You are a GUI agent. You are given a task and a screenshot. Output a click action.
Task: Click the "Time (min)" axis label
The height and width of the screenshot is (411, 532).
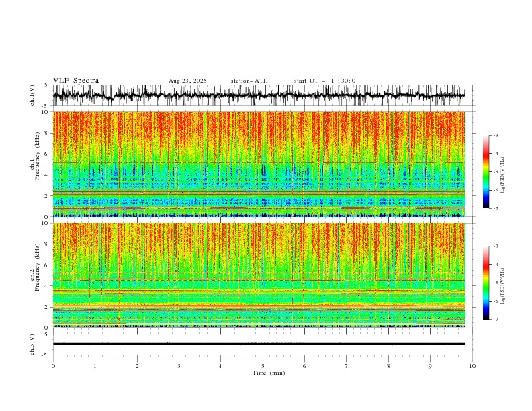click(x=269, y=373)
